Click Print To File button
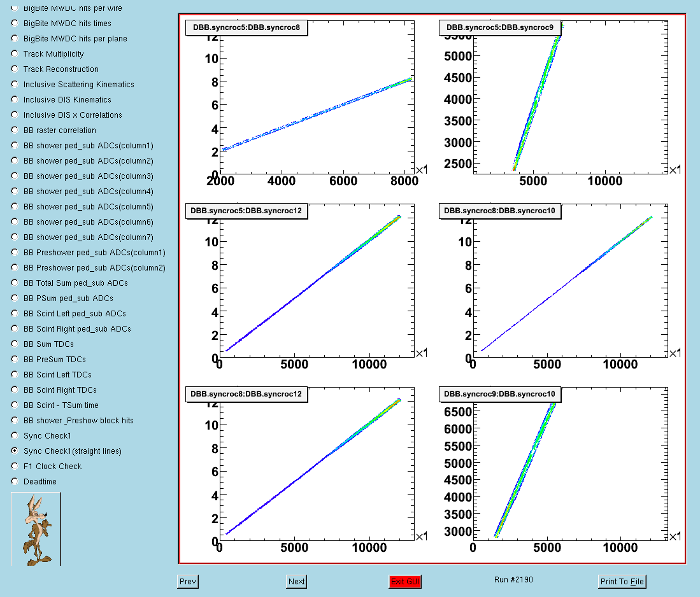700x597 pixels. tap(622, 581)
